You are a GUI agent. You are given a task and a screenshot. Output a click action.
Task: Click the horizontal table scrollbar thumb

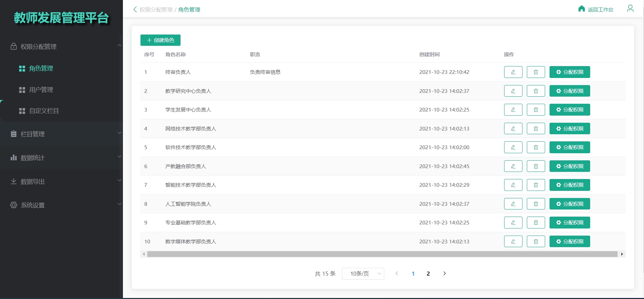[382, 254]
